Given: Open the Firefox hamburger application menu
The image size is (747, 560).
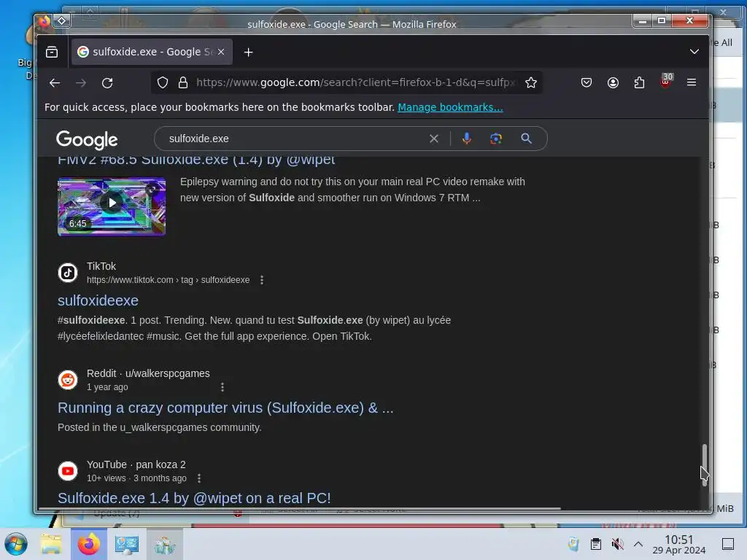Looking at the screenshot, I should 692,82.
